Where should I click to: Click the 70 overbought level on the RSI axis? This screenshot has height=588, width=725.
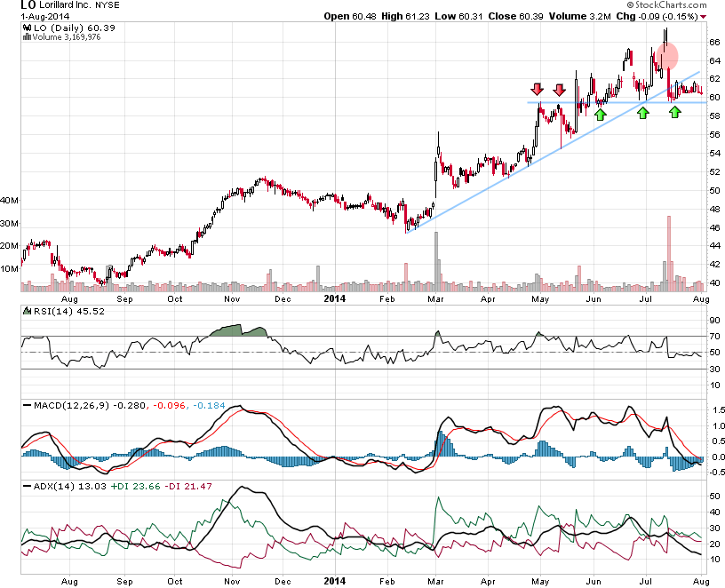point(714,336)
